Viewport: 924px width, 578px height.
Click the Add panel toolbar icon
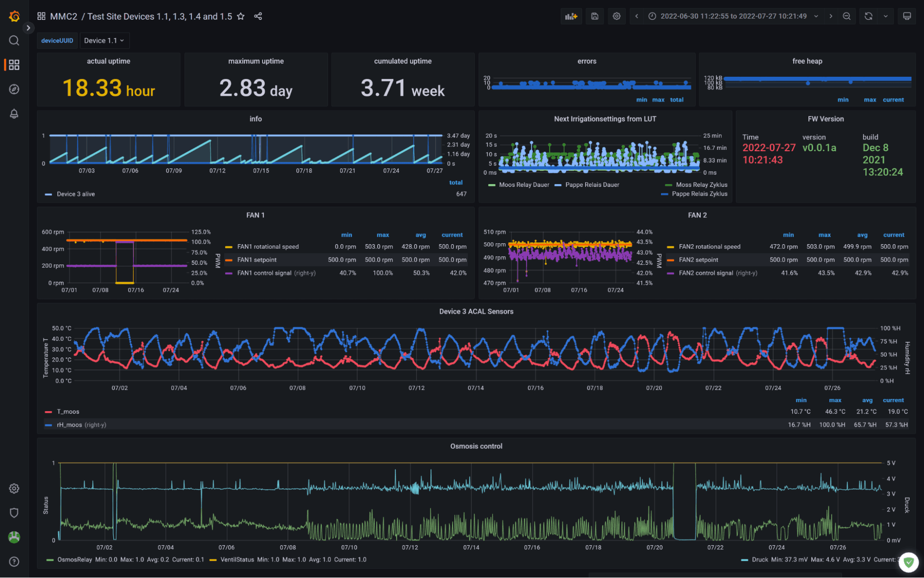tap(571, 16)
